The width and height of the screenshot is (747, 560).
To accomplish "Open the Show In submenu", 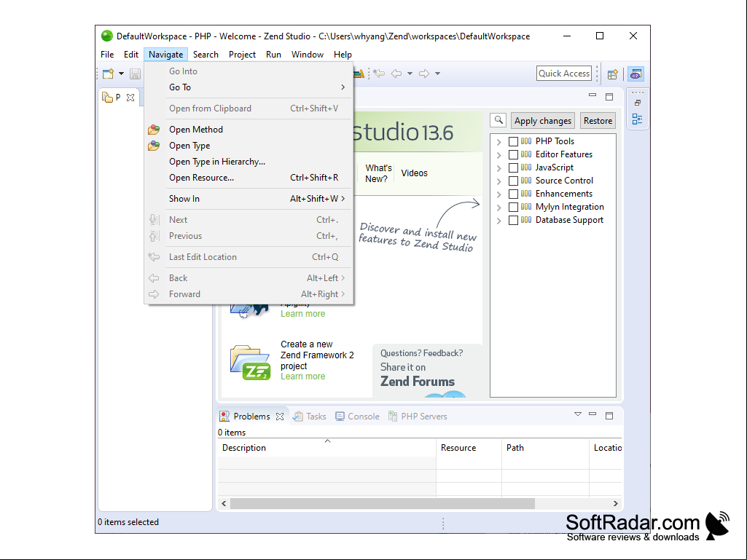I will 249,199.
